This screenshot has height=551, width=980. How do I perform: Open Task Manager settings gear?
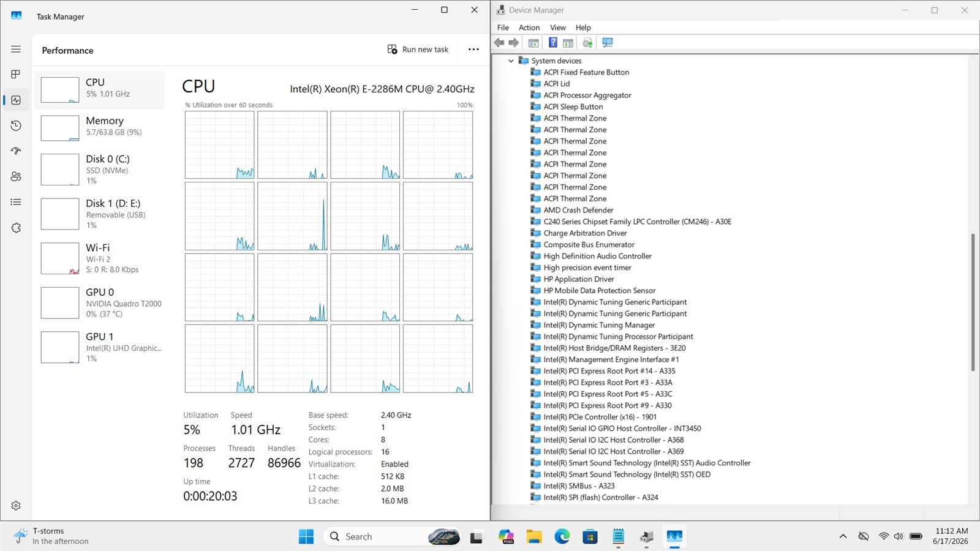click(16, 506)
